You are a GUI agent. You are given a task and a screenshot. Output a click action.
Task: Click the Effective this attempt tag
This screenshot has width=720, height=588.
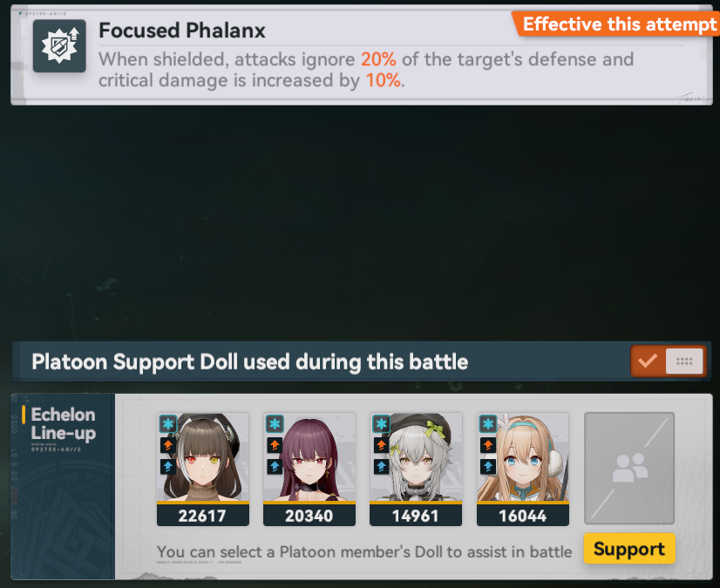click(615, 24)
